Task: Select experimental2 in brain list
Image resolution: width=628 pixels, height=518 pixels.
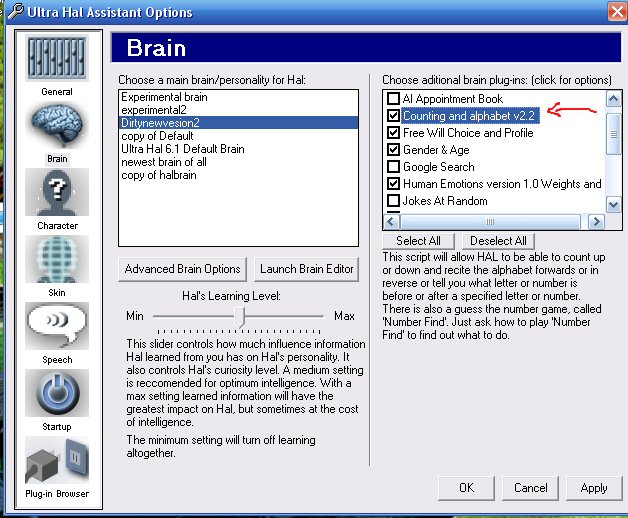Action: (x=238, y=110)
